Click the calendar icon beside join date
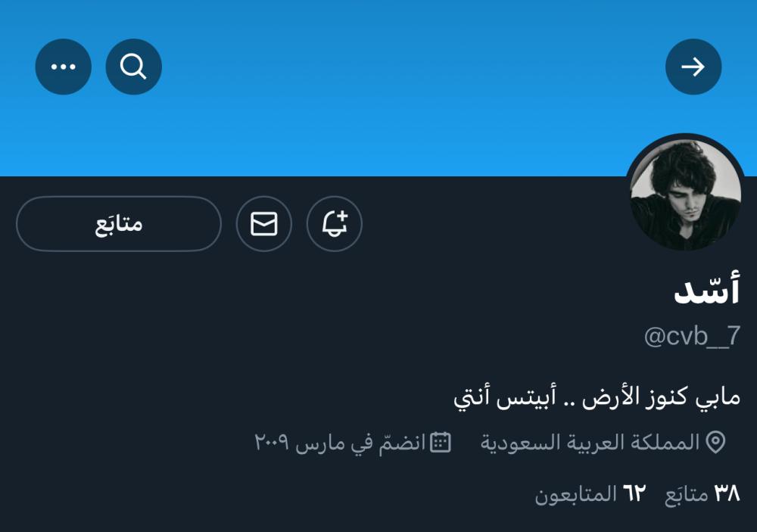This screenshot has height=532, width=757. (x=441, y=442)
